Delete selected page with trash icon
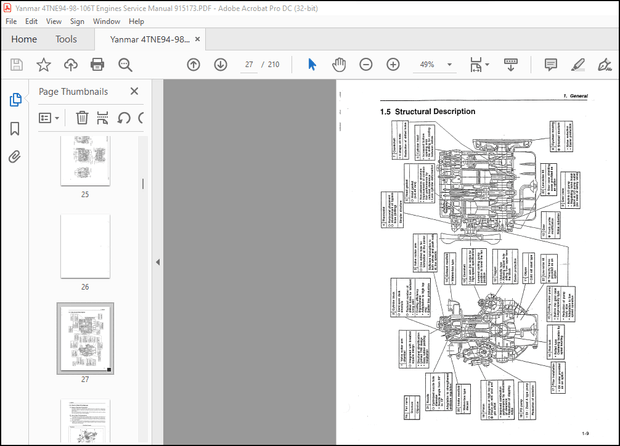620x446 pixels. point(82,118)
